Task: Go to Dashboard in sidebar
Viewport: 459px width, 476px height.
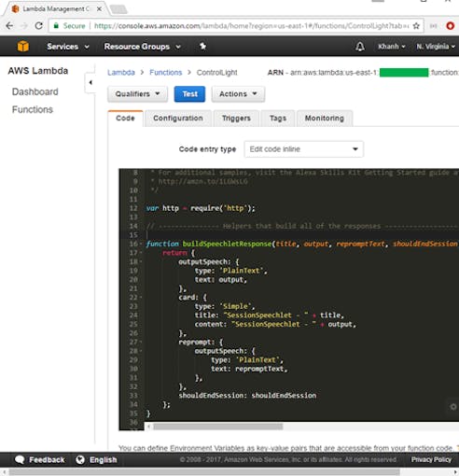Action: point(35,91)
